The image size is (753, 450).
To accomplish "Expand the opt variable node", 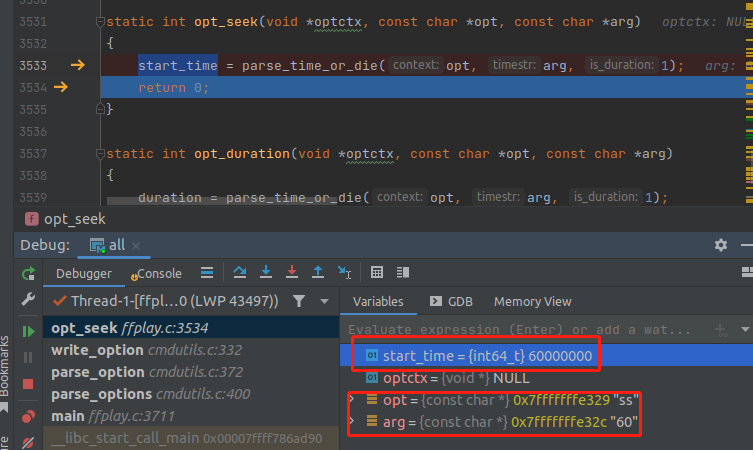I will click(351, 400).
